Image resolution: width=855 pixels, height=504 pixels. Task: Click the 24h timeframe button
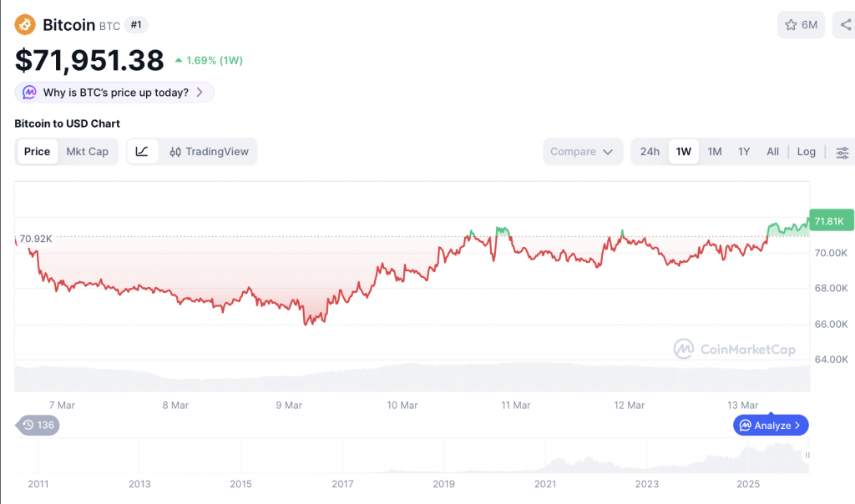pos(650,151)
